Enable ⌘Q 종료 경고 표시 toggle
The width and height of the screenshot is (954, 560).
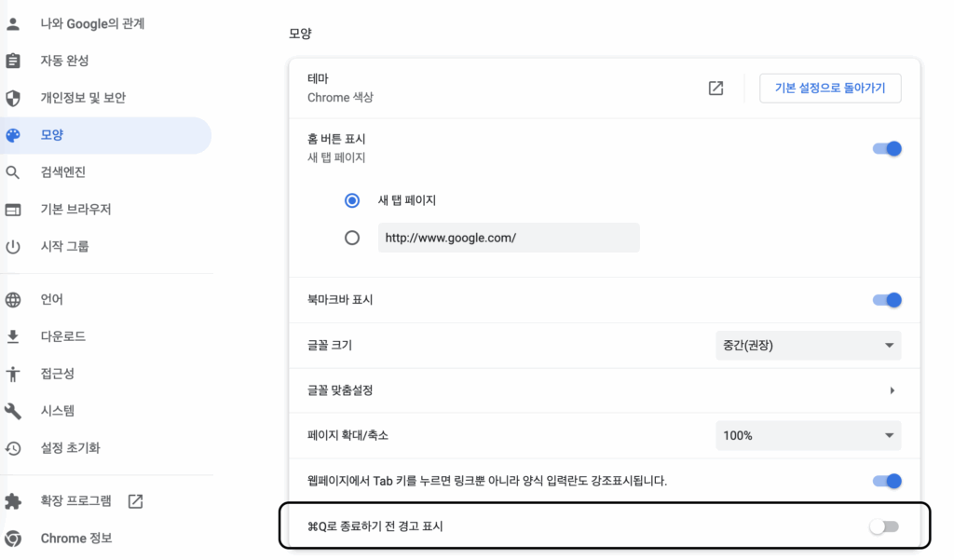883,527
